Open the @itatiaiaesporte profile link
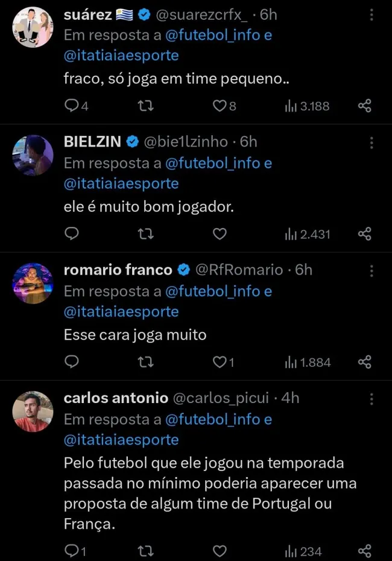This screenshot has width=392, height=561. [121, 55]
